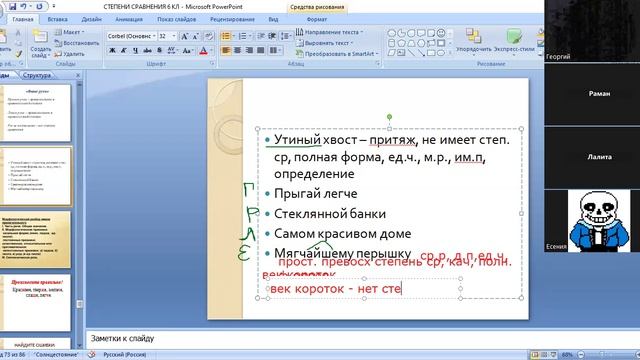Screen dimensions: 640x360
Task: Click Преобразовать в SmartArt
Action: [x=338, y=54]
